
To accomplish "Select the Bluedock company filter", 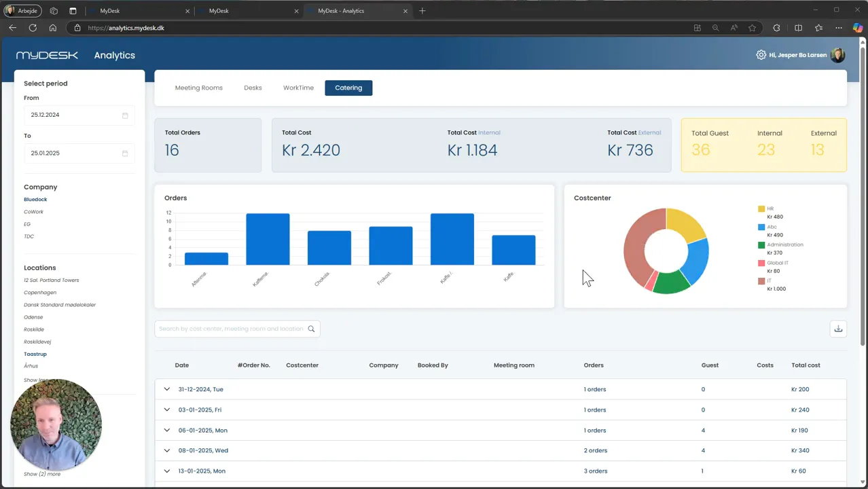I will [35, 200].
